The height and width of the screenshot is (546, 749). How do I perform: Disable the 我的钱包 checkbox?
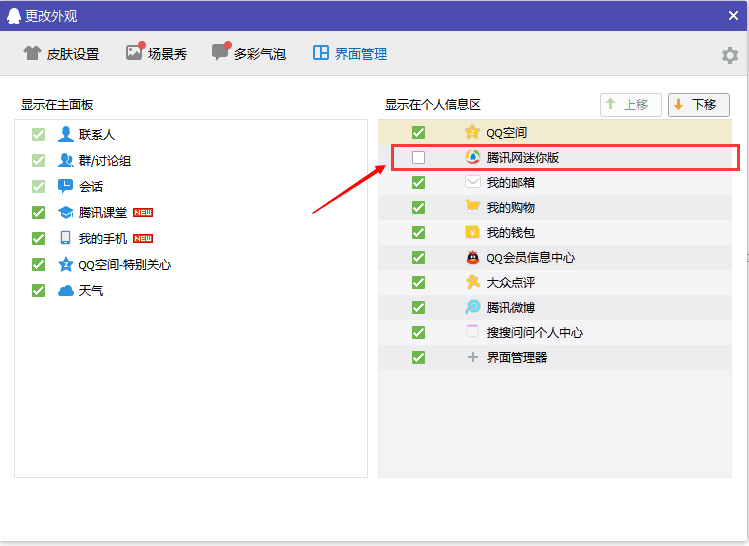click(418, 232)
